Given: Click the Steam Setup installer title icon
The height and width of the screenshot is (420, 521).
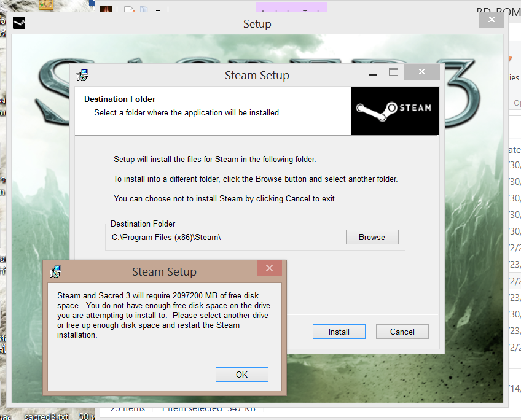Looking at the screenshot, I should 82,75.
